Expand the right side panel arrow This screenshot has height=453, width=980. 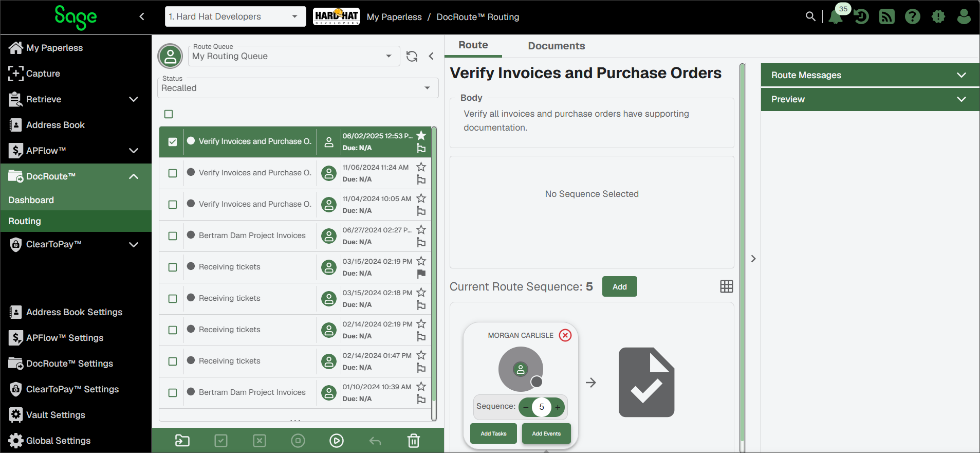pos(753,259)
